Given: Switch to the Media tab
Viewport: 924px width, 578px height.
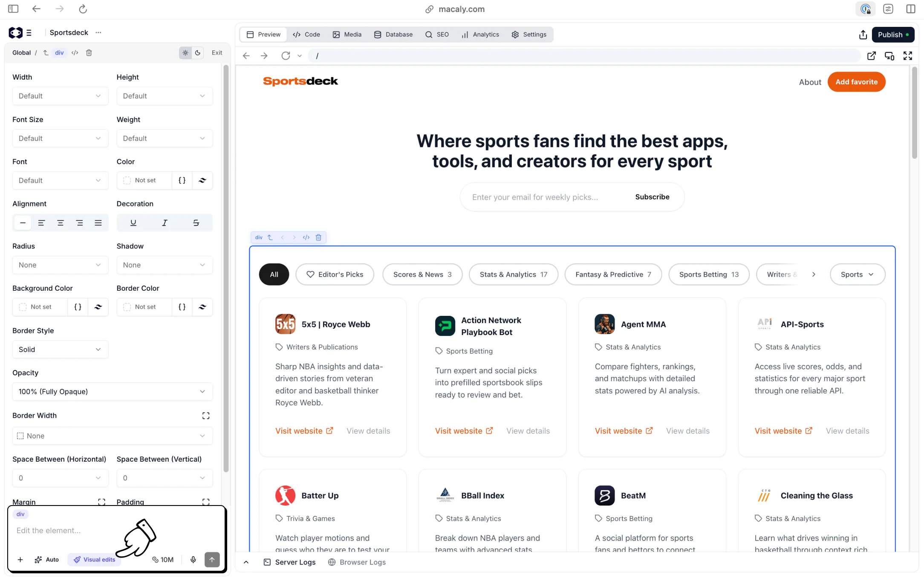Looking at the screenshot, I should tap(347, 35).
